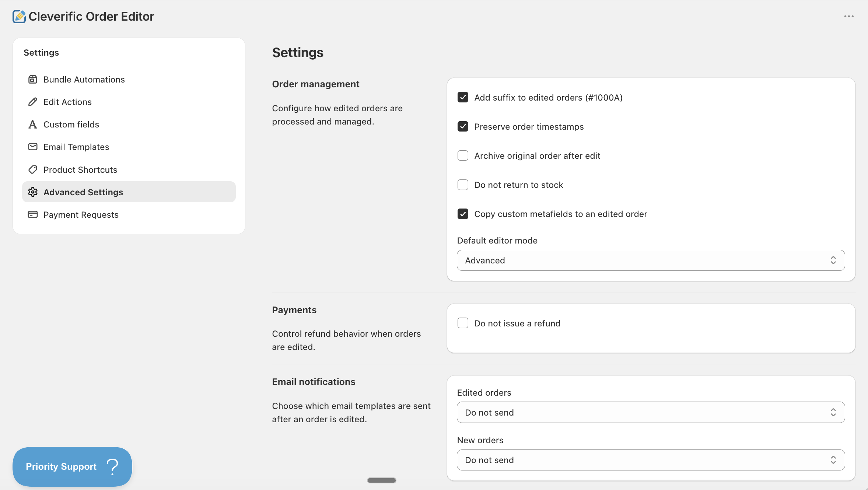Expand the Edited orders email dropdown
The image size is (868, 490).
pos(651,412)
